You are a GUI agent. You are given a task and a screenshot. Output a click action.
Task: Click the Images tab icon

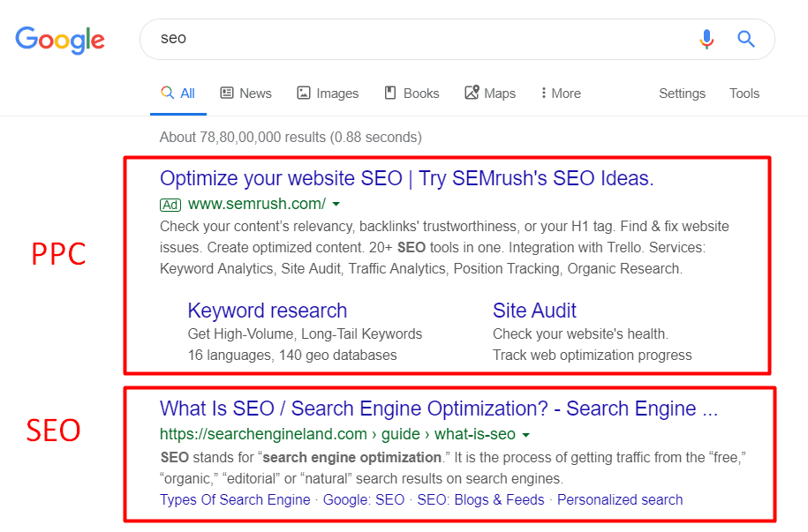pos(304,93)
